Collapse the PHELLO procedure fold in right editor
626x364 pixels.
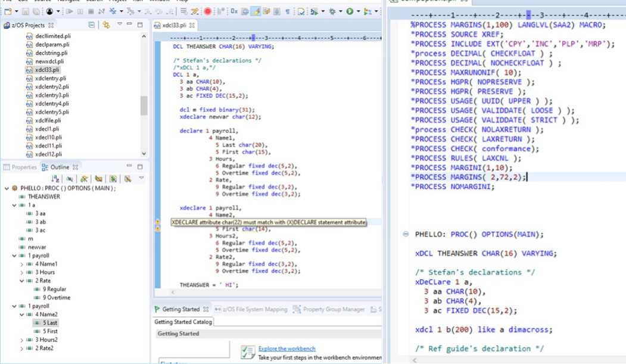406,234
